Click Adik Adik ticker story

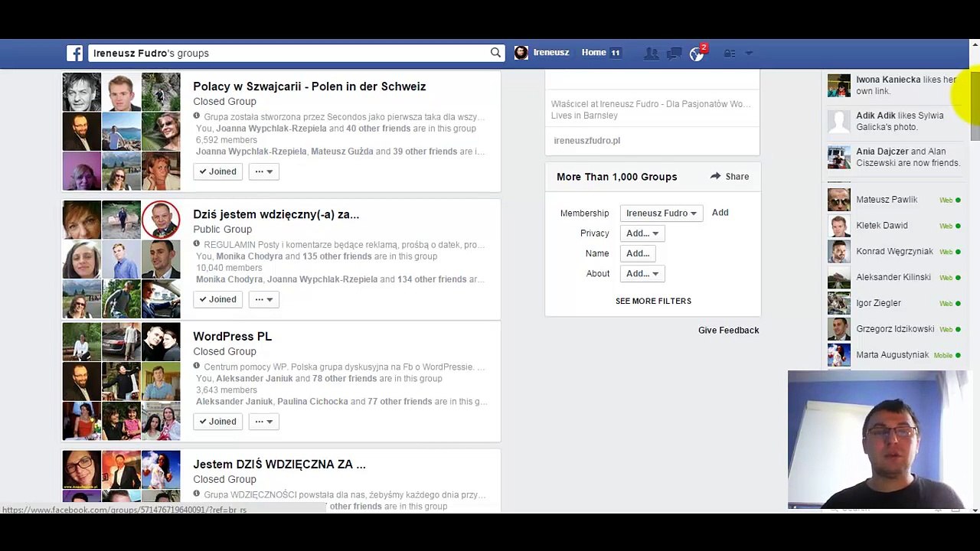(894, 121)
